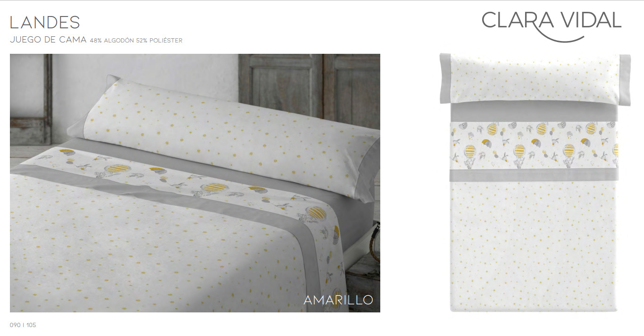Screen dimensions: 644x336
Task: Click the grey stripe below the balloon band in flat-lay
Action: [534, 176]
